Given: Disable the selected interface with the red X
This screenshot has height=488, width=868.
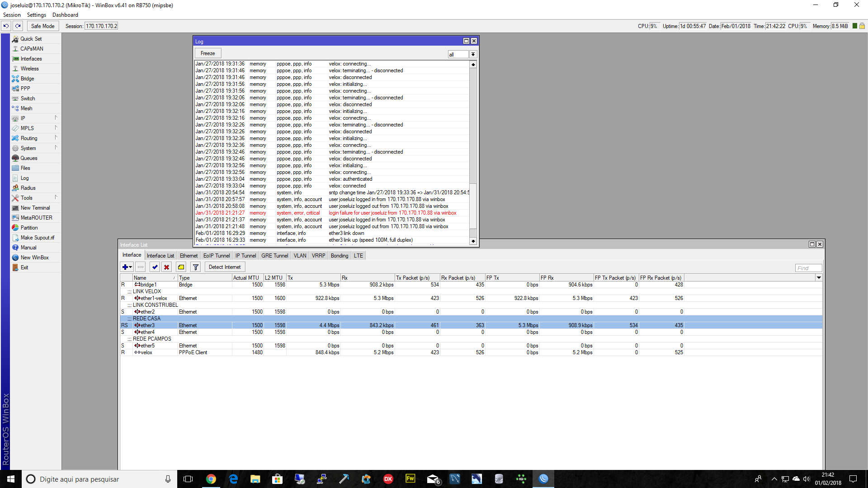Looking at the screenshot, I should [167, 267].
